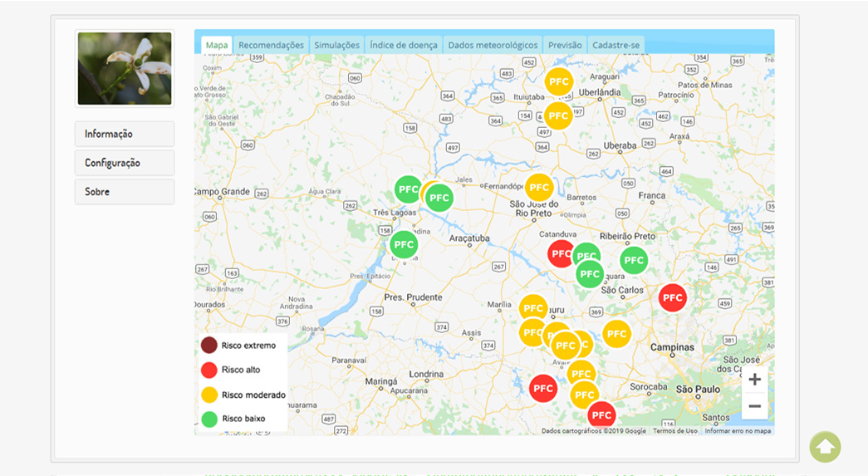This screenshot has width=868, height=476.
Task: Open the Cadastre-se tab
Action: click(615, 46)
